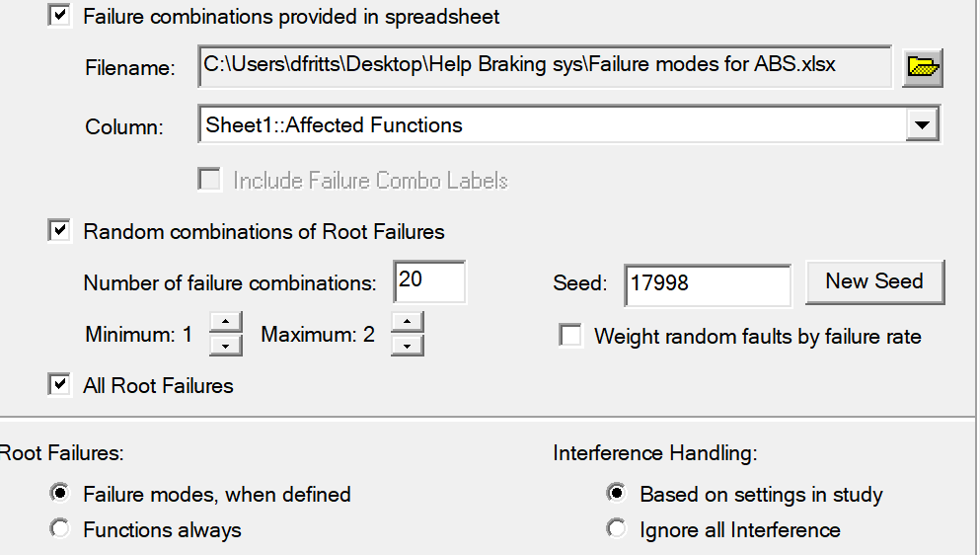Toggle Random combinations of Root Failures
Viewport: 980px width, 555px height.
(60, 231)
